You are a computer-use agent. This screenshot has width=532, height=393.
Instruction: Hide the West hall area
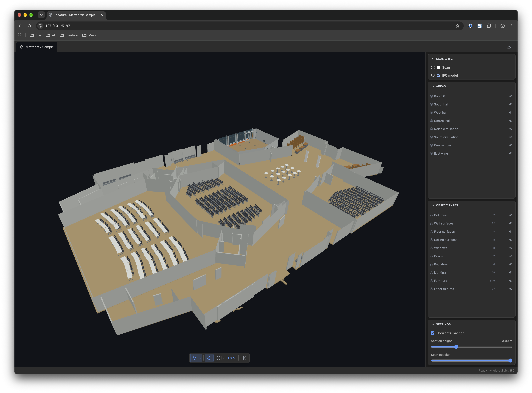click(x=511, y=113)
